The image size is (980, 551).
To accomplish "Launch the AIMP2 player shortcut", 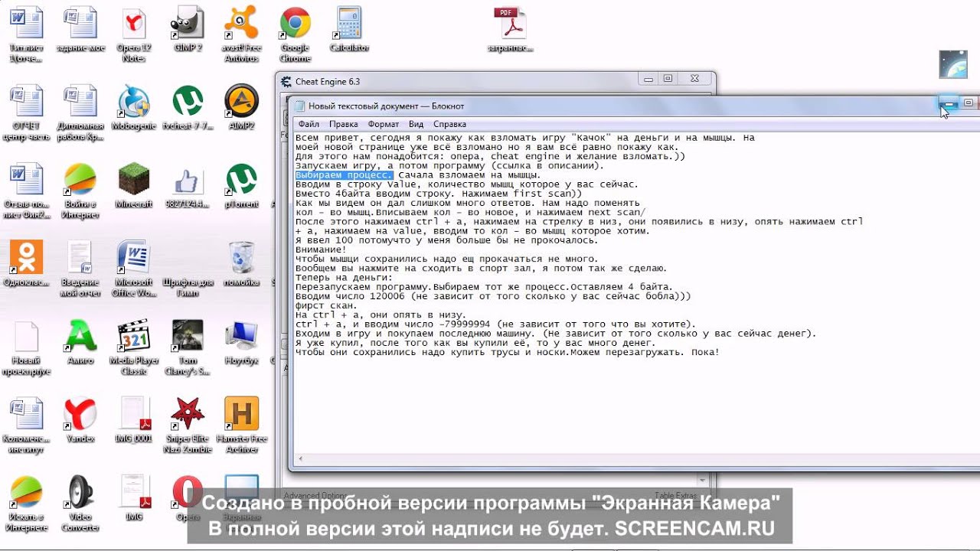I will [x=242, y=107].
